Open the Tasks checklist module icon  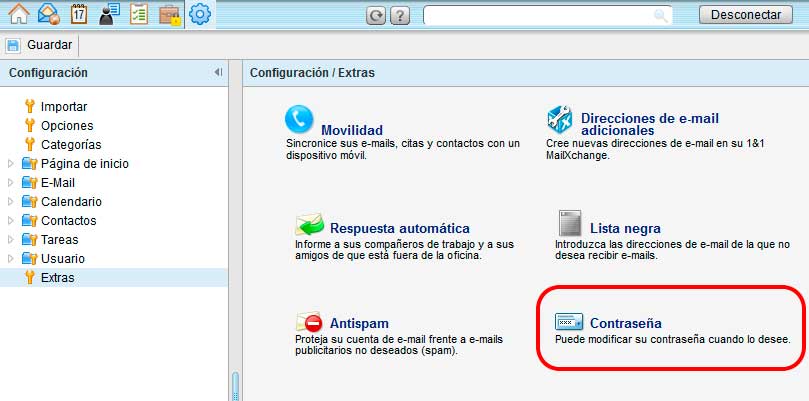click(139, 14)
